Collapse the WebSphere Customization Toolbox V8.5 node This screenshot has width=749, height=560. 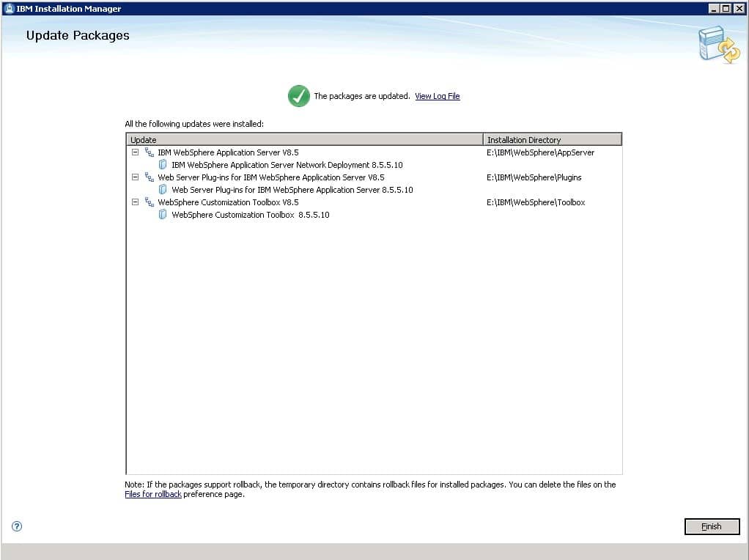coord(135,202)
